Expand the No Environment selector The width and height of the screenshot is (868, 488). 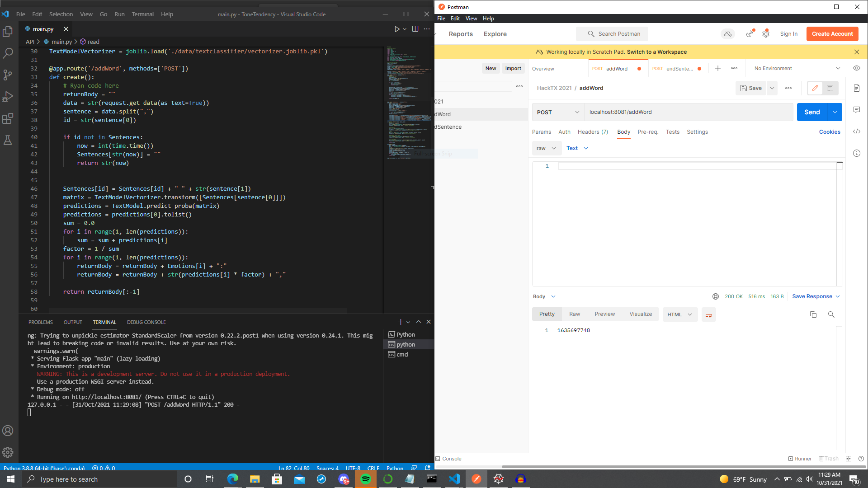click(797, 68)
